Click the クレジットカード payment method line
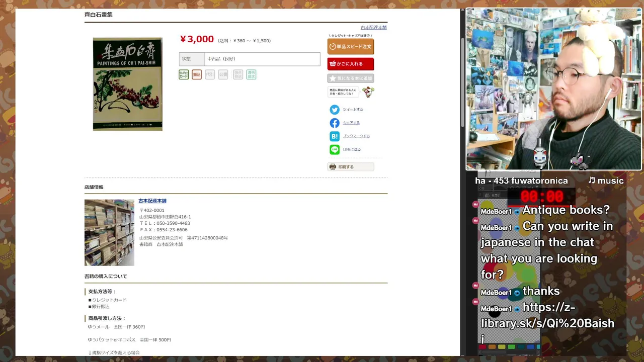 coord(108,300)
